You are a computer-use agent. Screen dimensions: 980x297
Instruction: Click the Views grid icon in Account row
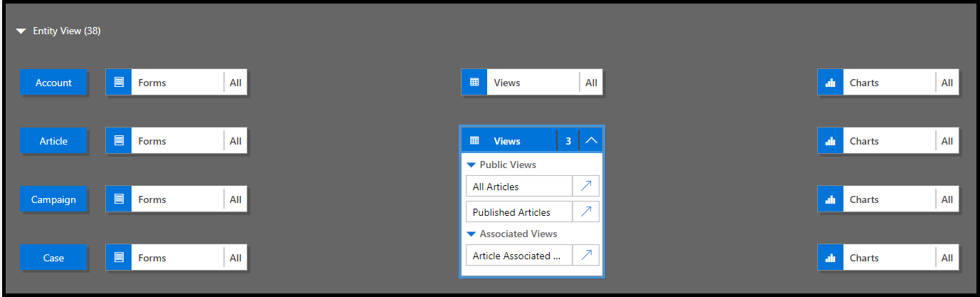(474, 83)
